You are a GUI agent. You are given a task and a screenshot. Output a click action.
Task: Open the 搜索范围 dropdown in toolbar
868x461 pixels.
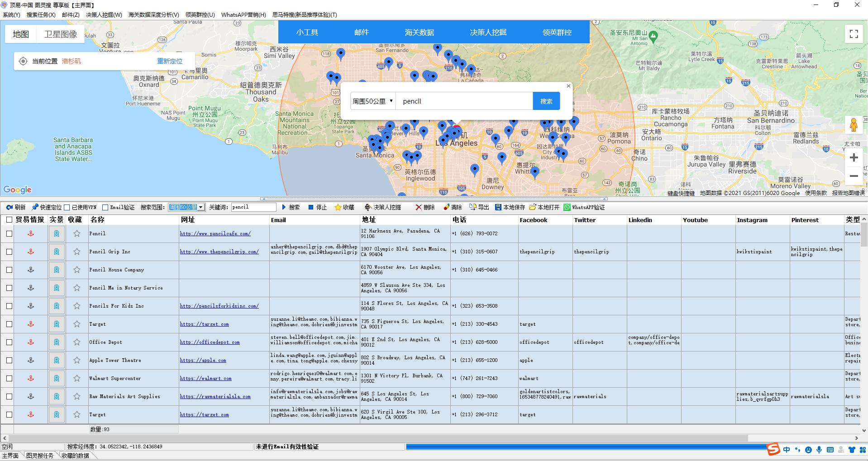pyautogui.click(x=200, y=207)
